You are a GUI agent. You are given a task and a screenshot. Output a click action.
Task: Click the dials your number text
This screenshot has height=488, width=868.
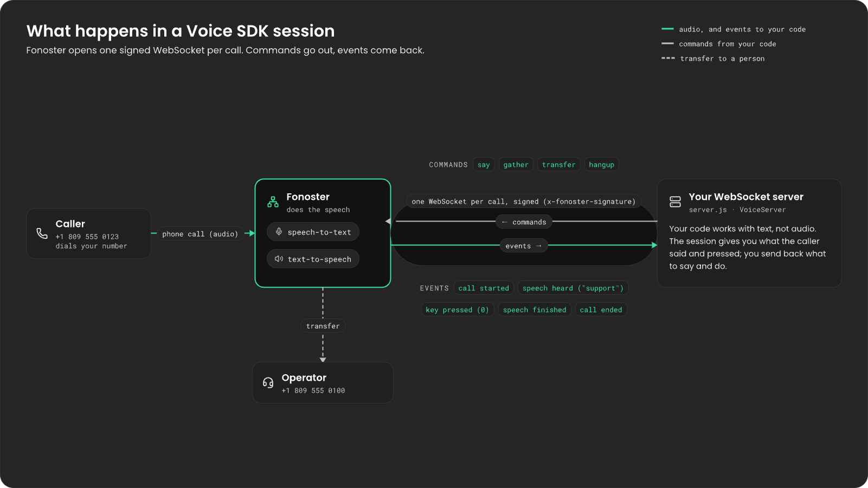coord(92,246)
